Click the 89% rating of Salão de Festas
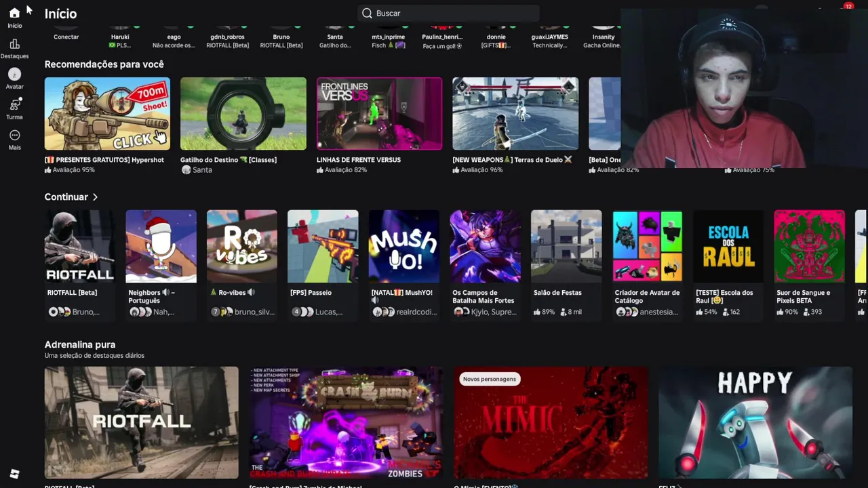Screen dimensions: 868x488 click(545, 312)
